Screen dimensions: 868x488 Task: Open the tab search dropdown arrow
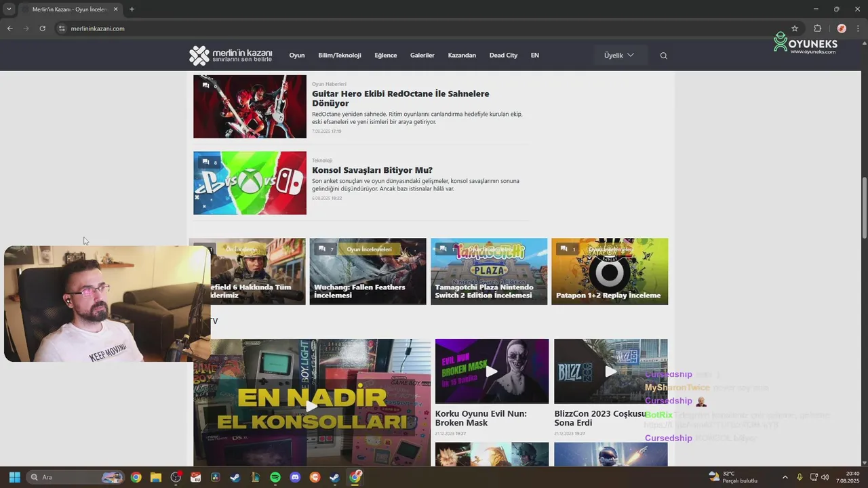(x=9, y=9)
